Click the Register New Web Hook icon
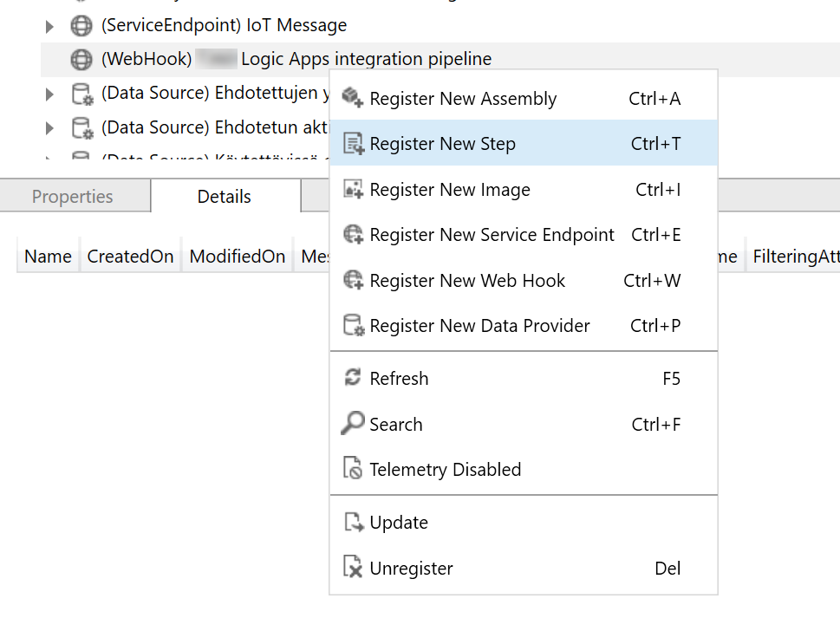 (353, 281)
